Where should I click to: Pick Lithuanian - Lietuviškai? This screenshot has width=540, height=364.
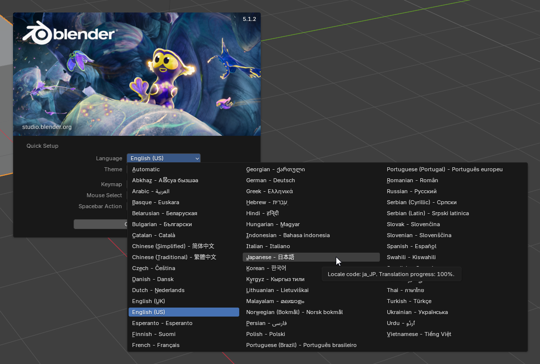point(311,290)
